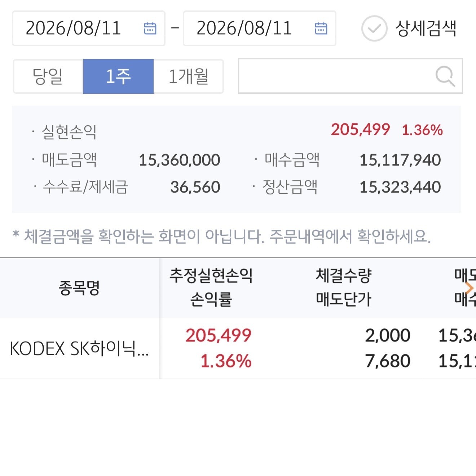This screenshot has width=476, height=476.
Task: Click the 종목명 column header
Action: pyautogui.click(x=79, y=288)
